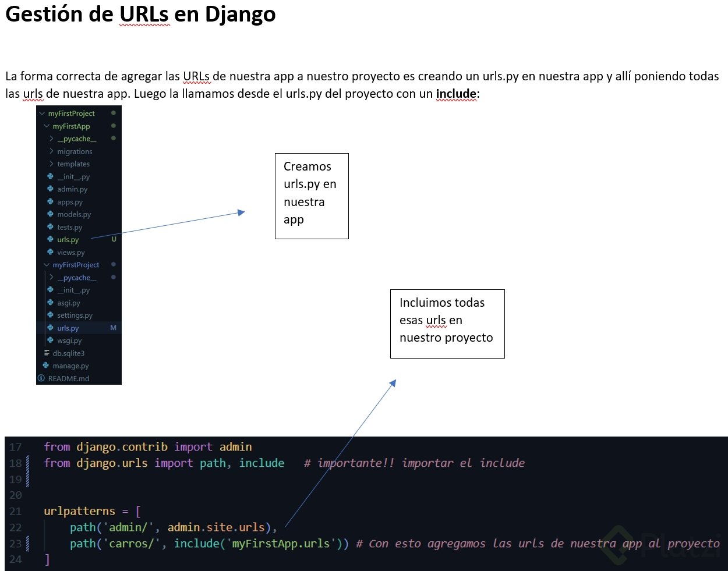
Task: Click the bold word 'include' in the paragraph
Action: [x=456, y=94]
